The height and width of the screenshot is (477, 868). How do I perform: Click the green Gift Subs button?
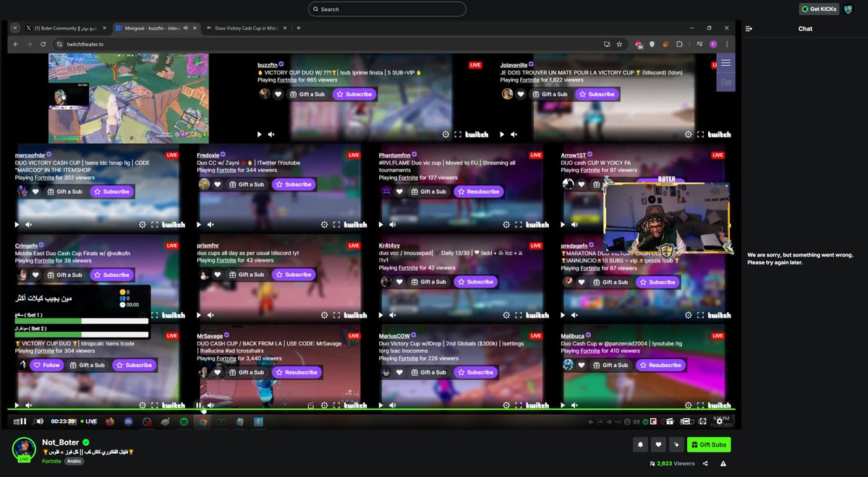tap(709, 445)
